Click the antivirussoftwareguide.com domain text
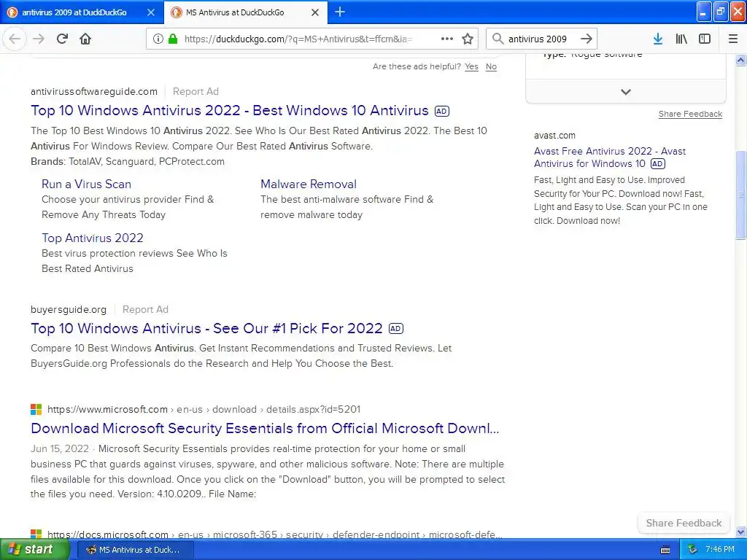Image resolution: width=747 pixels, height=560 pixels. pos(94,91)
